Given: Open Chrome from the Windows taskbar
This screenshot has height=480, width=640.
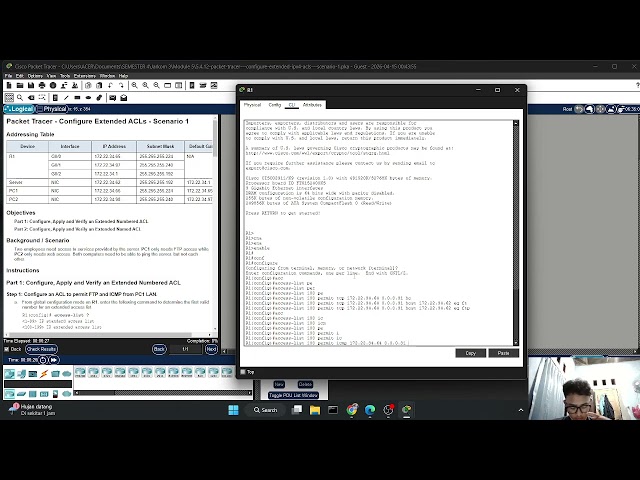Looking at the screenshot, I should point(352,409).
